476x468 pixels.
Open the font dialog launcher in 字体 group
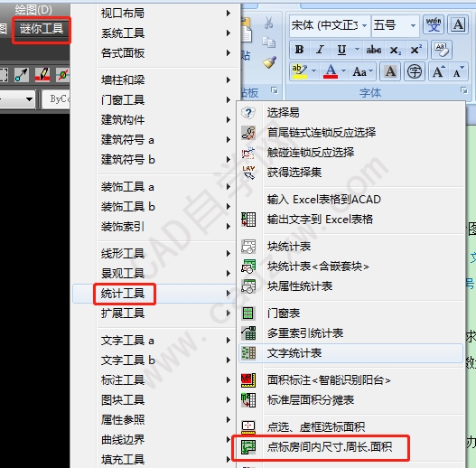464,90
